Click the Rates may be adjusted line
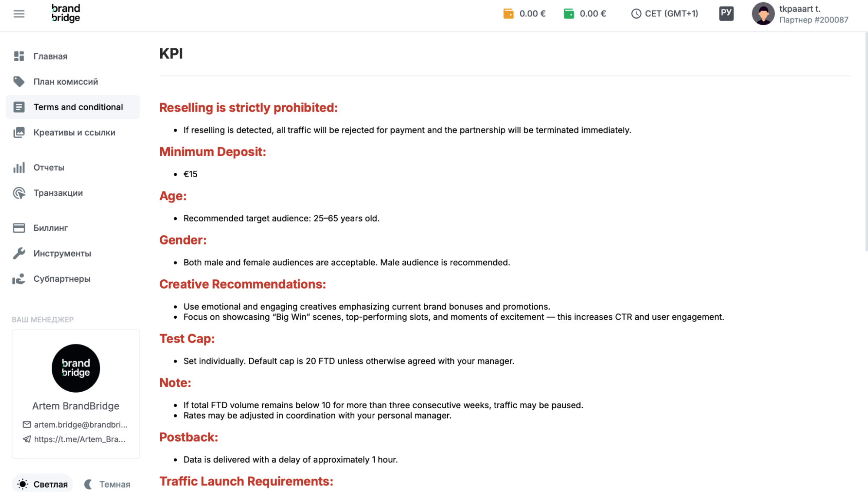868x492 pixels. click(x=317, y=416)
